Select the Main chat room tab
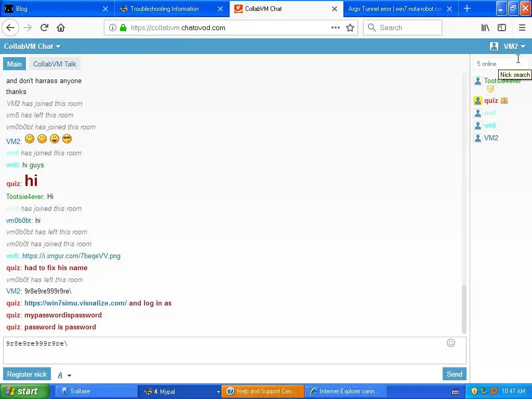The image size is (532, 399). 14,64
